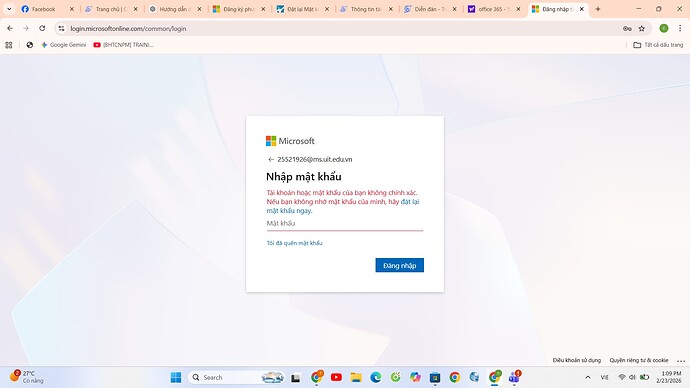The width and height of the screenshot is (690, 388).
Task: Click the taskbar Search box
Action: pos(236,377)
